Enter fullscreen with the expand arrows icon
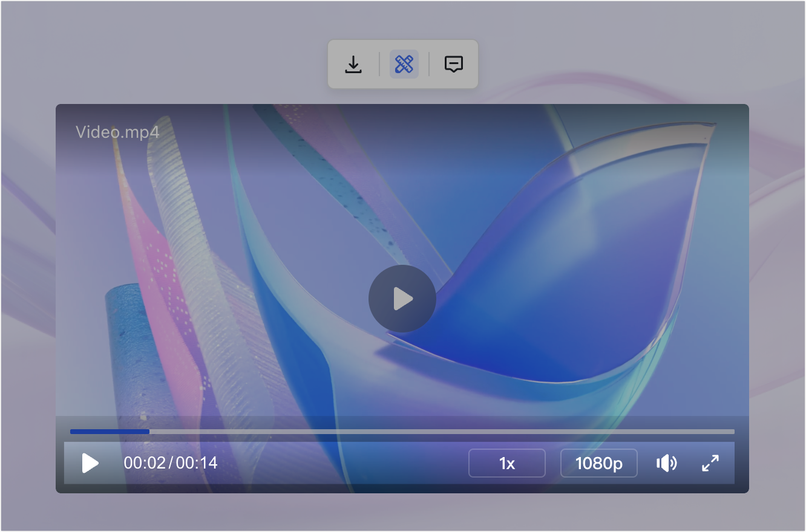The height and width of the screenshot is (532, 806). pyautogui.click(x=710, y=463)
